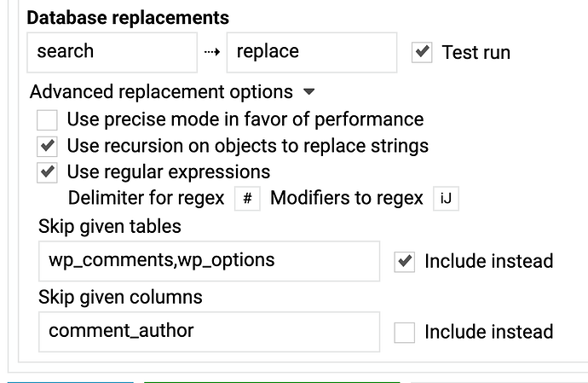
Task: Focus the search text field
Action: coord(112,52)
